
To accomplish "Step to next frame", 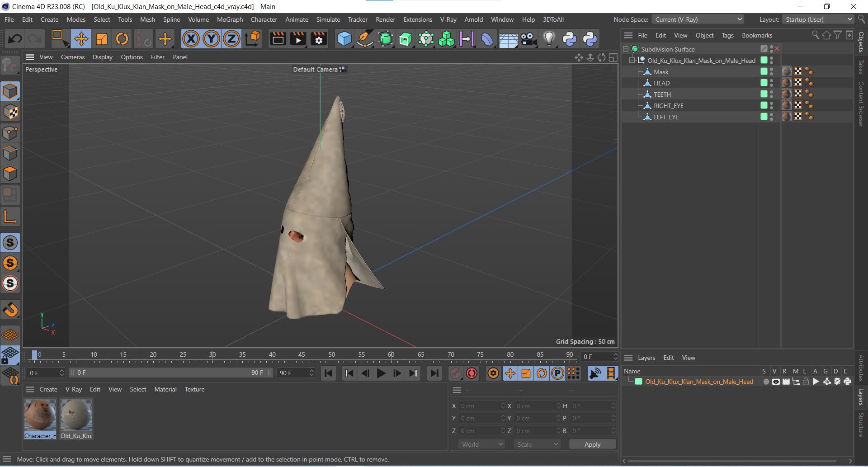I will point(397,373).
